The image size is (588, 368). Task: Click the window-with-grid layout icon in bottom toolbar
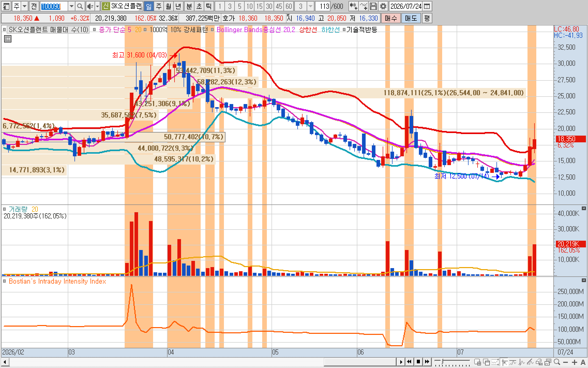click(x=478, y=362)
